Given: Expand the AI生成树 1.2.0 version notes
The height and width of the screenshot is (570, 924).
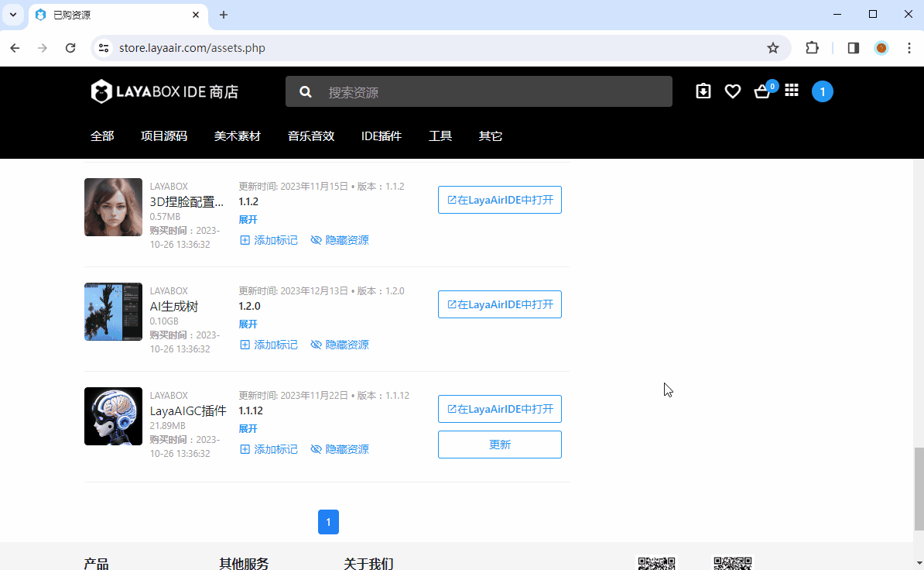Looking at the screenshot, I should pos(248,324).
